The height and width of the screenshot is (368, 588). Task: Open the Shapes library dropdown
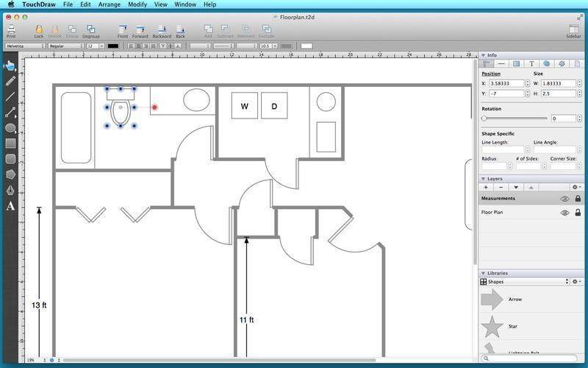(524, 282)
